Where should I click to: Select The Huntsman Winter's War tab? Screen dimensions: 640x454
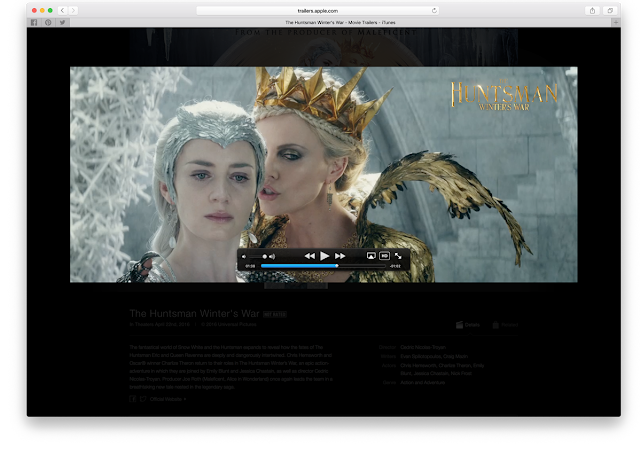(340, 22)
